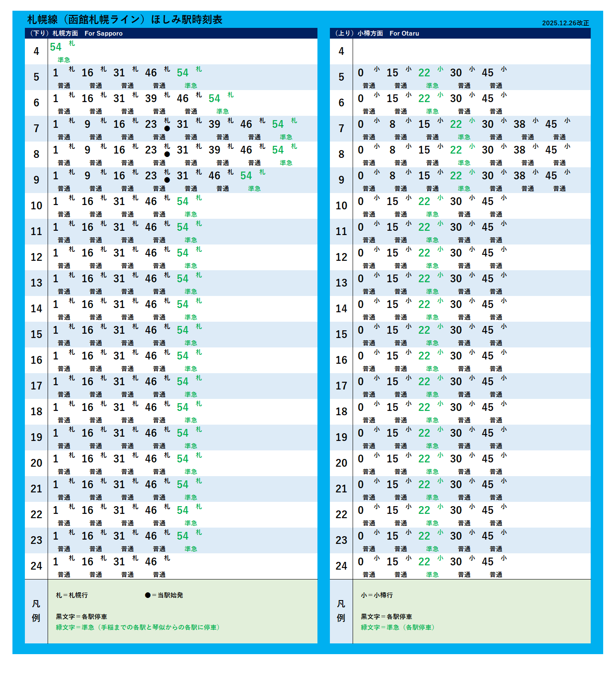Click the 2025.12.26改正 revision date
Image resolution: width=616 pixels, height=676 pixels.
click(565, 23)
